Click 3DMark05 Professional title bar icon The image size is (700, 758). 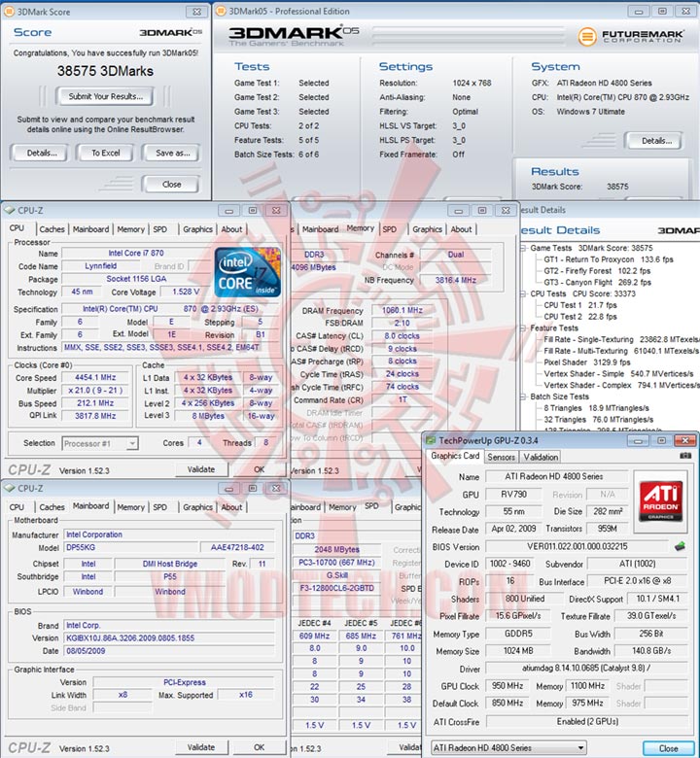[221, 11]
